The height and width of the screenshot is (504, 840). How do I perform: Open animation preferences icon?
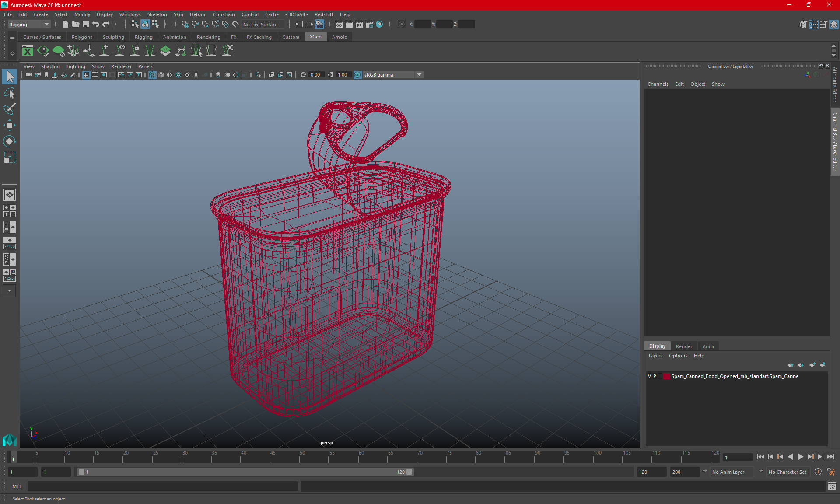point(831,472)
